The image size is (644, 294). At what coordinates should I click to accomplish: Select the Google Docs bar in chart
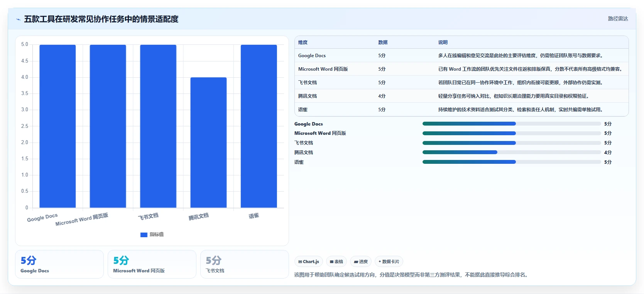57,126
